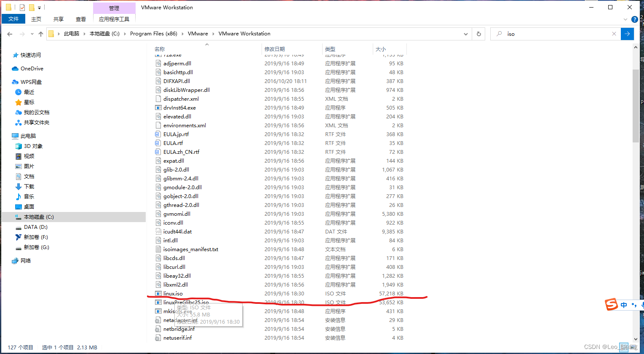Select the isoimages_manifest.txt file icon

tap(158, 249)
